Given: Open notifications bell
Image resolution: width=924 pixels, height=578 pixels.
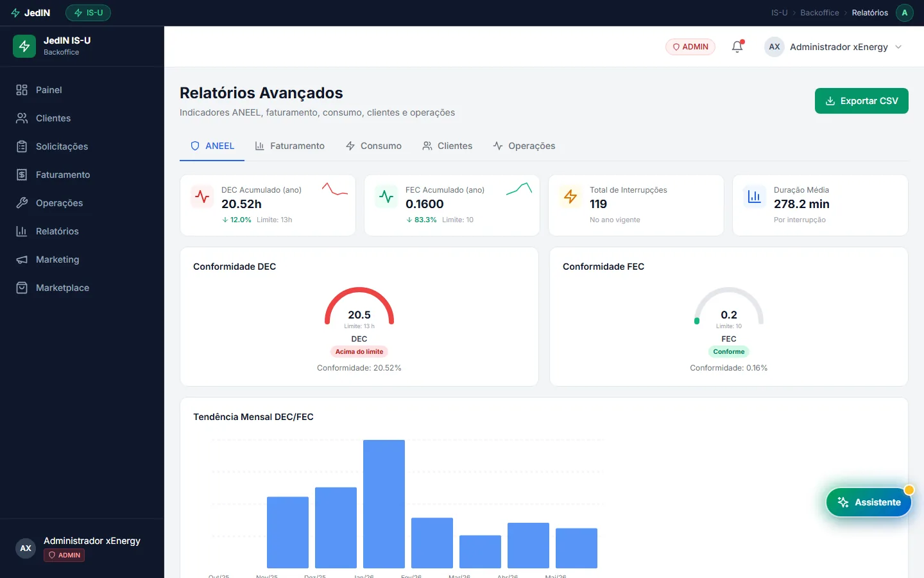Looking at the screenshot, I should coord(737,46).
